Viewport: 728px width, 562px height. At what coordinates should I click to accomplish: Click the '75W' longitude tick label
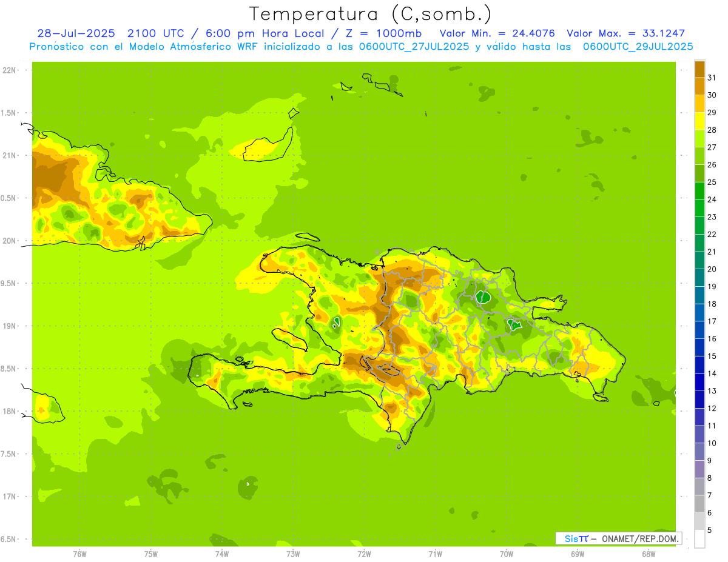(x=151, y=554)
